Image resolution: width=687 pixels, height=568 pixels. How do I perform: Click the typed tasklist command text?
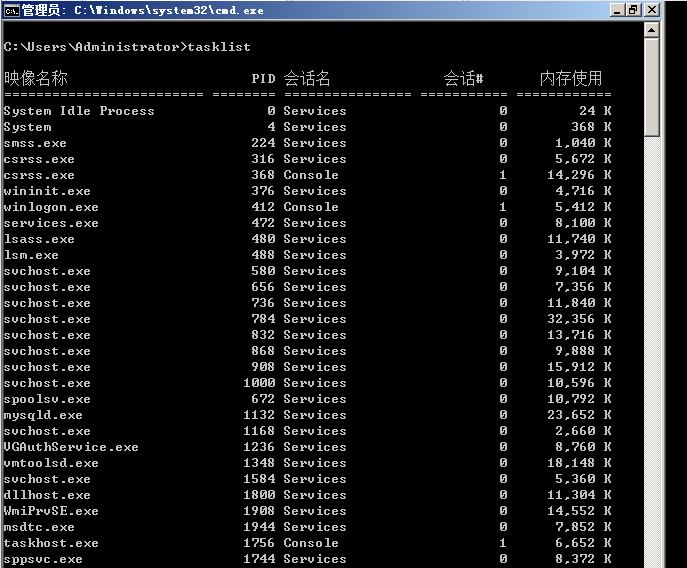pyautogui.click(x=219, y=47)
